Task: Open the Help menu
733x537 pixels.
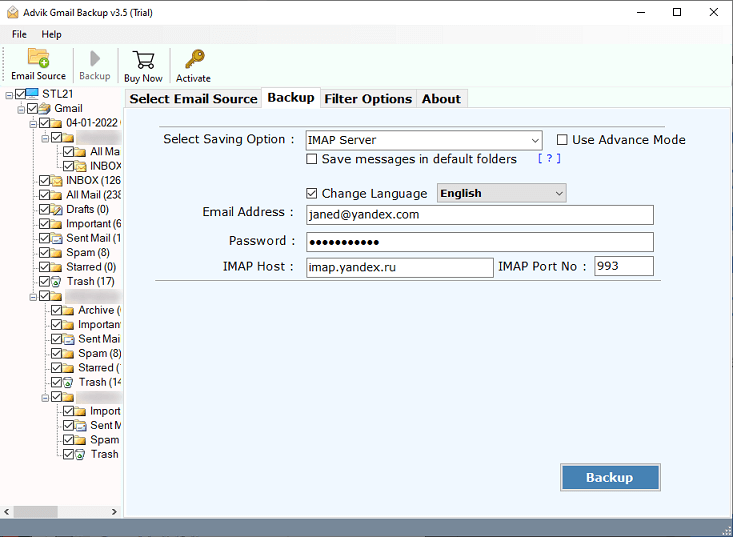Action: pyautogui.click(x=51, y=34)
